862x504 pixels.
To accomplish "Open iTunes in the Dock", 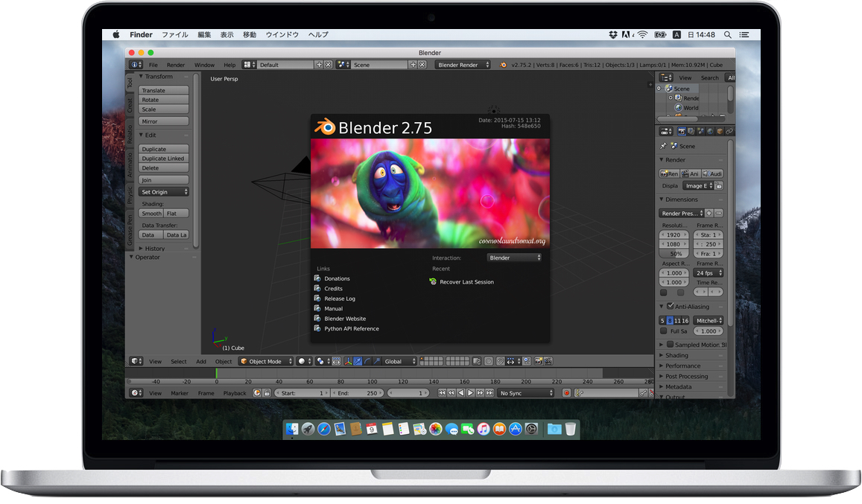I will pyautogui.click(x=484, y=429).
